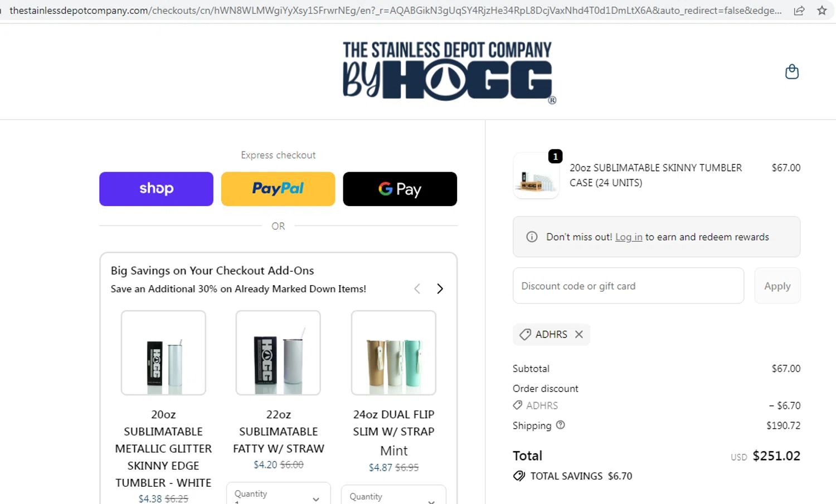Click the $4.38 sale price
This screenshot has height=504, width=836.
(150, 499)
